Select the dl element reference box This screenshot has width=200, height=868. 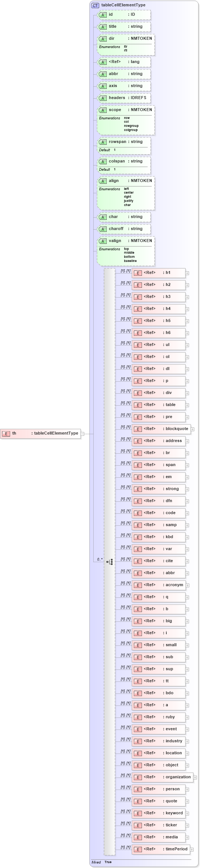pos(158,369)
